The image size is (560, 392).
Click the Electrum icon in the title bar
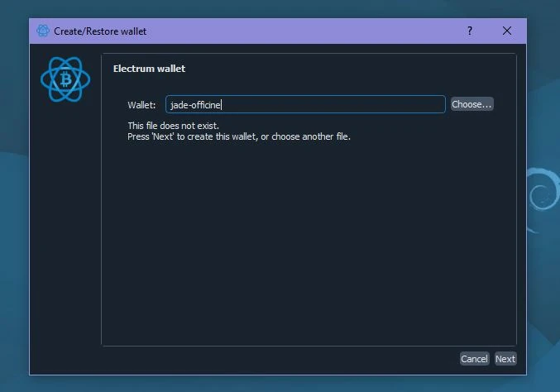pos(43,31)
